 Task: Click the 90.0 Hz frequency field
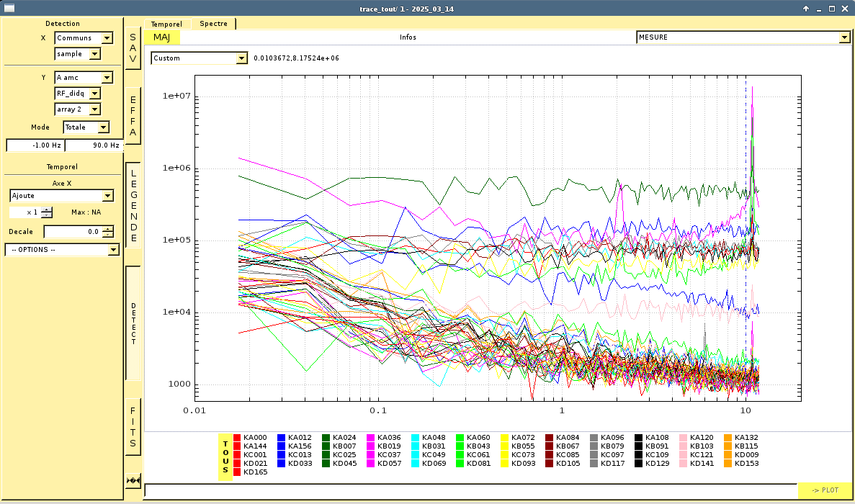point(94,145)
